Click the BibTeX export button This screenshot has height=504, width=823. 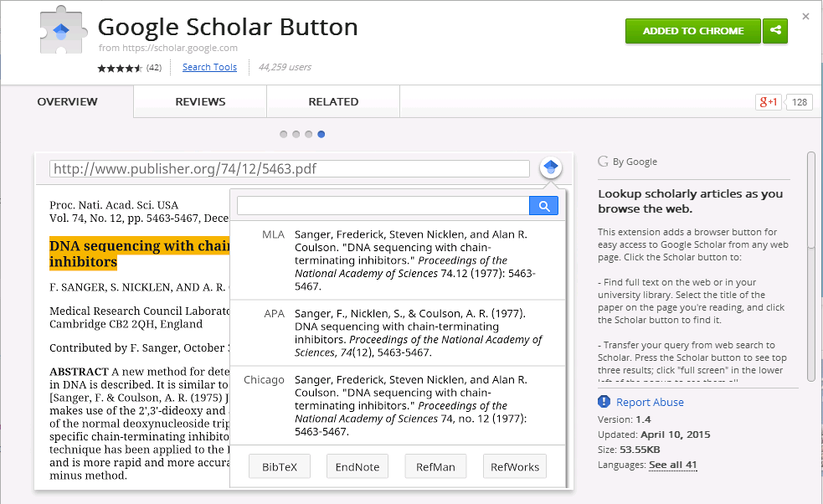(x=280, y=466)
